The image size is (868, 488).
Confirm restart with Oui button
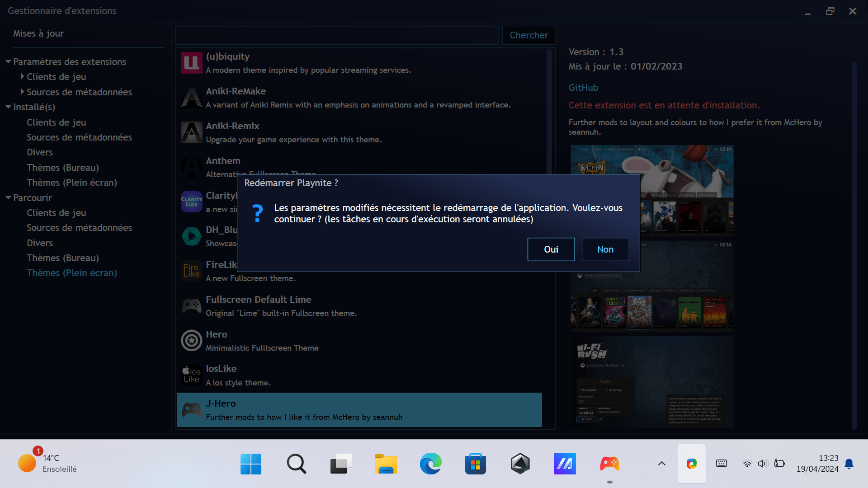point(551,249)
